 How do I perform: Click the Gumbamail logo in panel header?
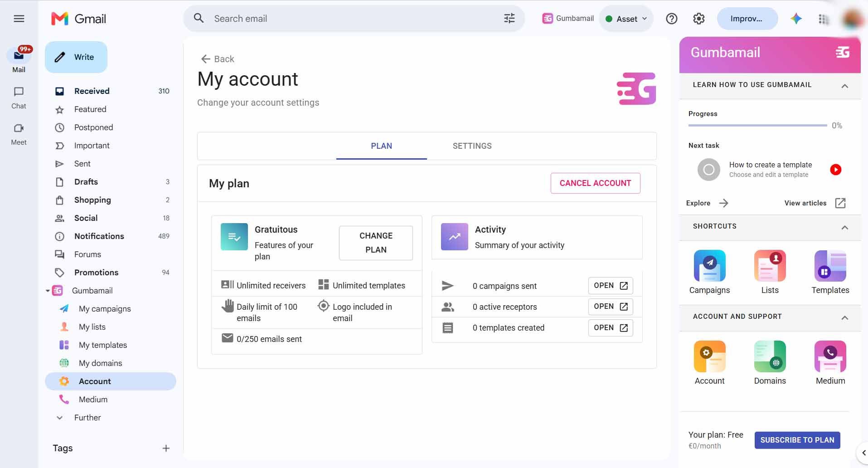[843, 53]
